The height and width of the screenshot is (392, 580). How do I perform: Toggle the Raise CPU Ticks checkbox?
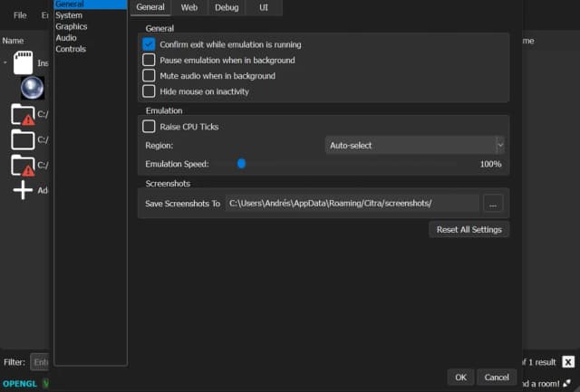pyautogui.click(x=149, y=127)
